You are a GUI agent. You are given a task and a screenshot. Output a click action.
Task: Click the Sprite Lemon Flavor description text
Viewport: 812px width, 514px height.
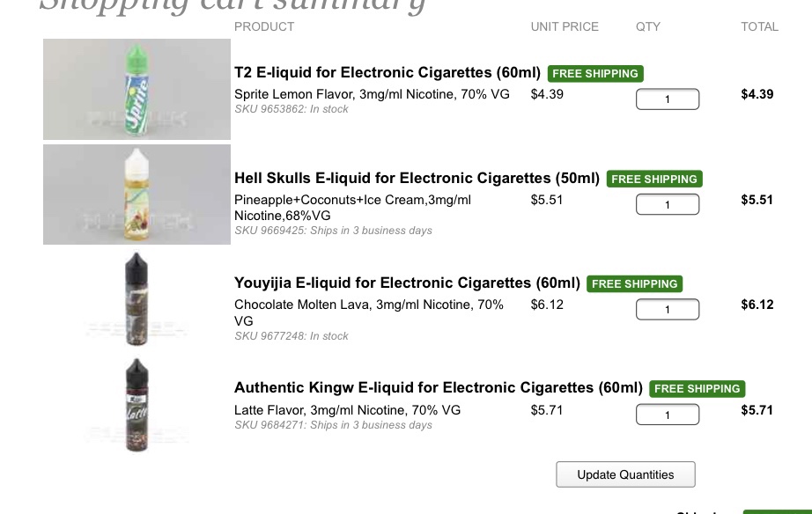(372, 94)
